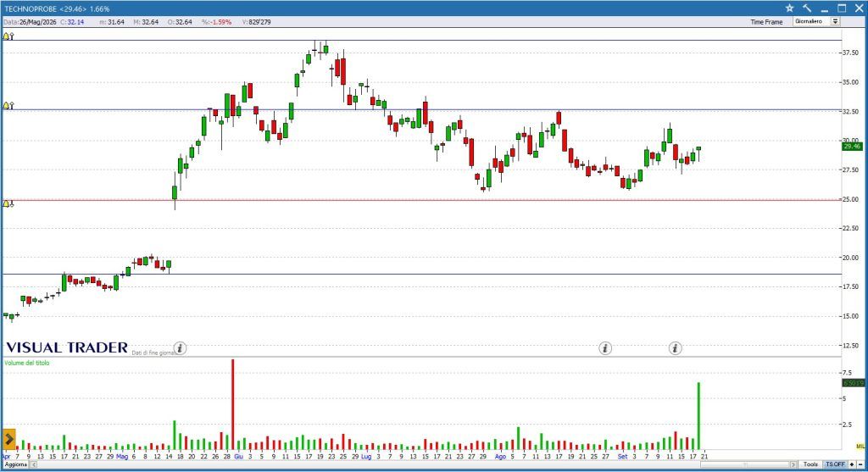Click the 'Set' month label on time axis

coord(622,457)
